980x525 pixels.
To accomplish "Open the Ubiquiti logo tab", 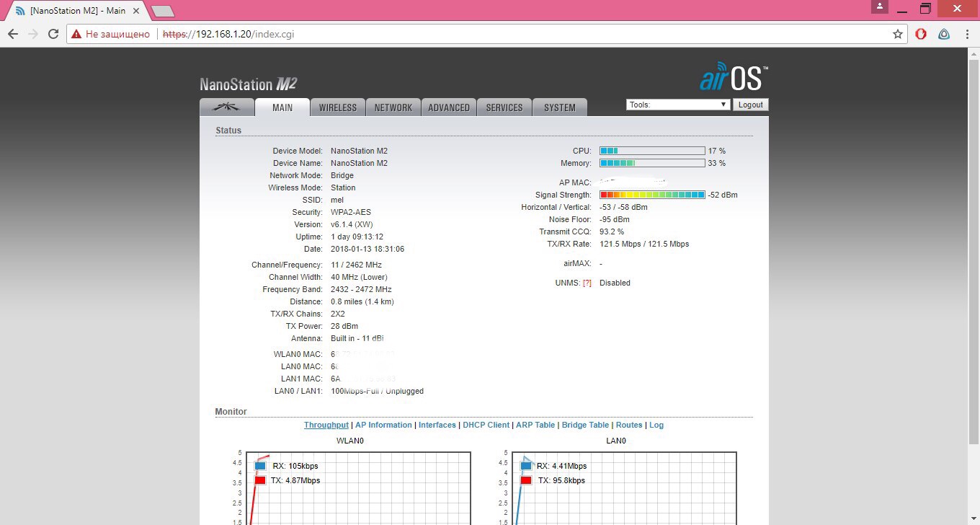I will (x=227, y=107).
